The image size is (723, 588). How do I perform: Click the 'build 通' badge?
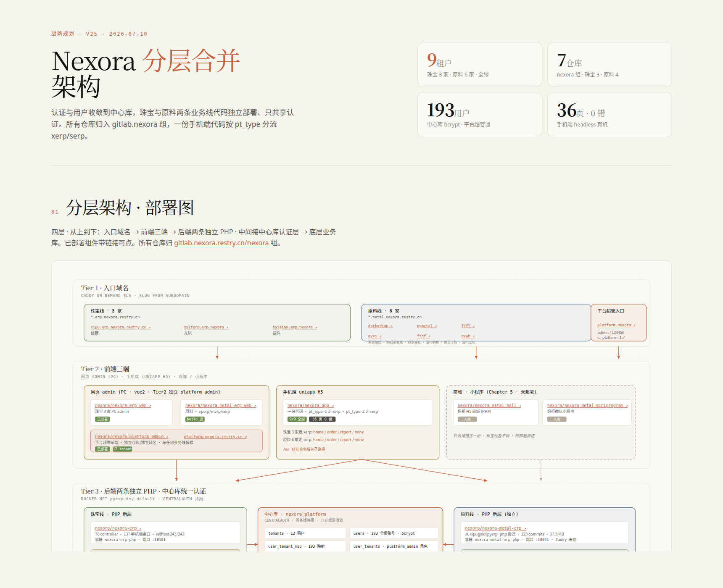click(195, 419)
